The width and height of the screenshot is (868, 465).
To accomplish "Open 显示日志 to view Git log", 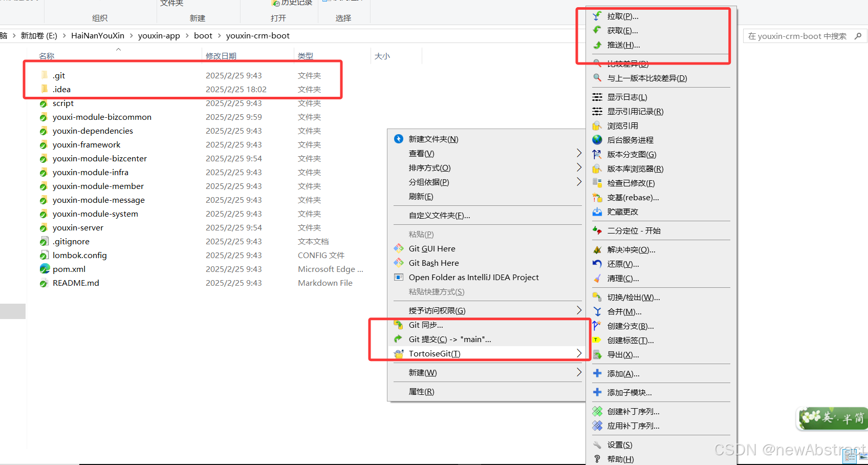I will 627,96.
